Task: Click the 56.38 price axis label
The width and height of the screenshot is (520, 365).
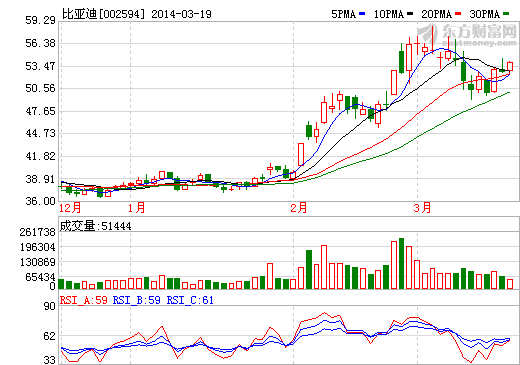Action: click(x=40, y=43)
